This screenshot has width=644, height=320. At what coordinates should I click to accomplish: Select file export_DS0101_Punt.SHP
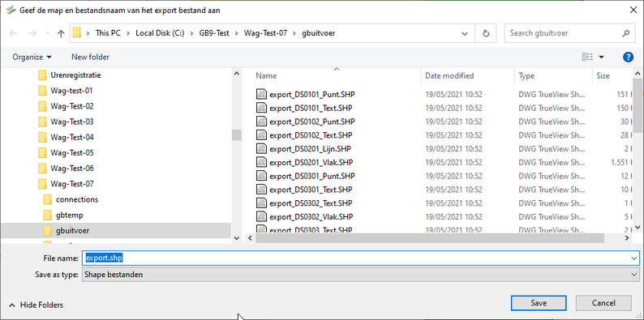click(x=312, y=94)
